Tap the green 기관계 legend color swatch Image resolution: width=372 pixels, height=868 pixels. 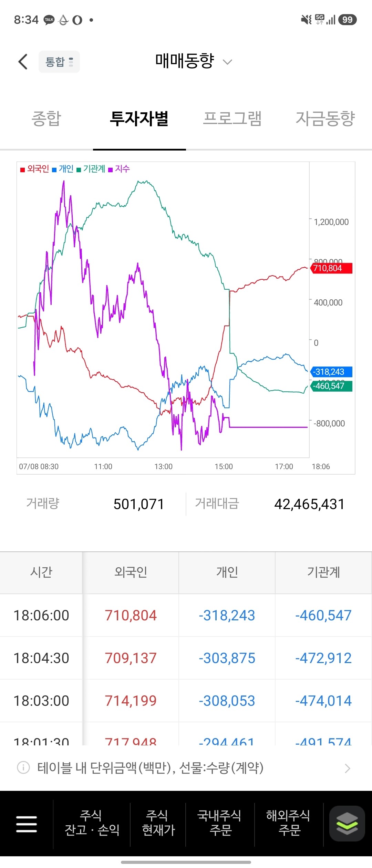pyautogui.click(x=79, y=170)
